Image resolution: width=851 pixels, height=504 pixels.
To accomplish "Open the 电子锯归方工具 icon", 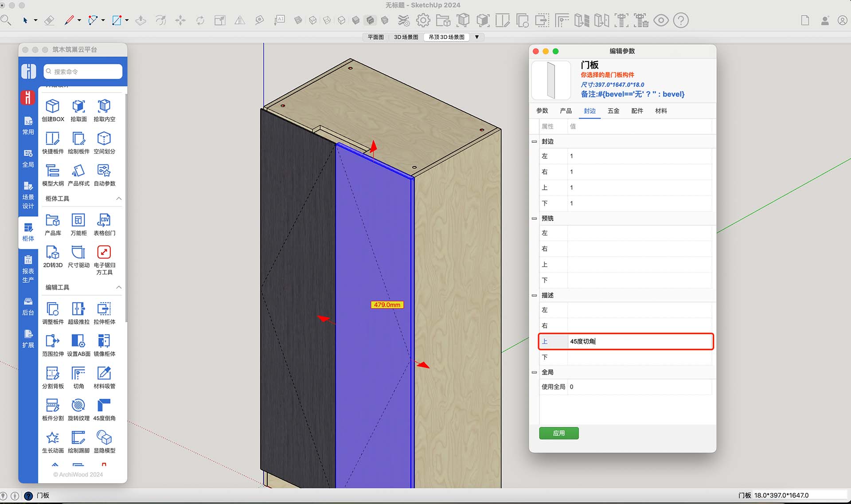I will pyautogui.click(x=104, y=252).
